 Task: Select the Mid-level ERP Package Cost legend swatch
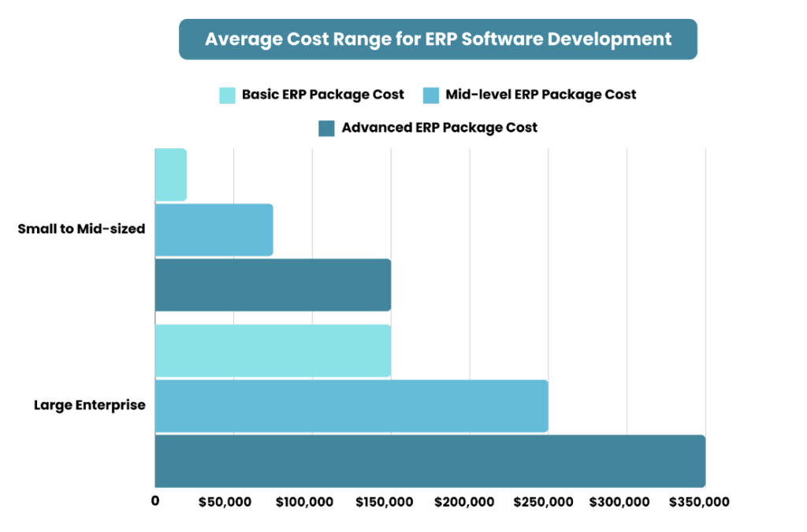pyautogui.click(x=432, y=94)
